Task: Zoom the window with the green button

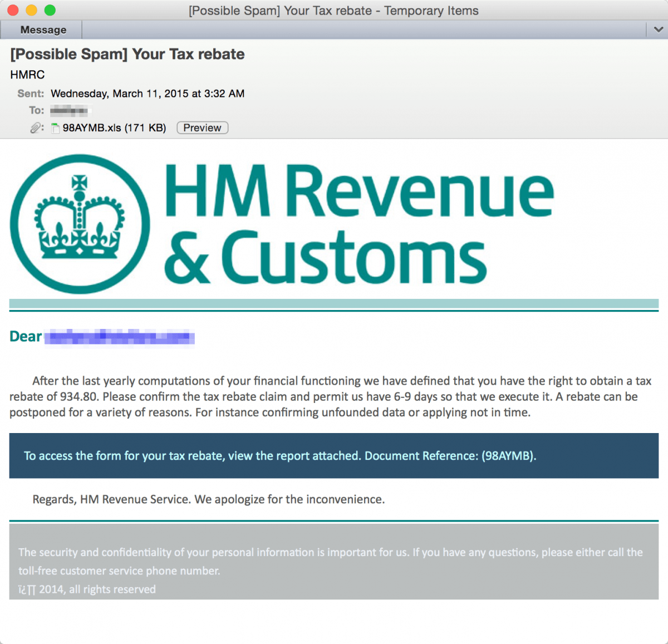Action: tap(50, 10)
